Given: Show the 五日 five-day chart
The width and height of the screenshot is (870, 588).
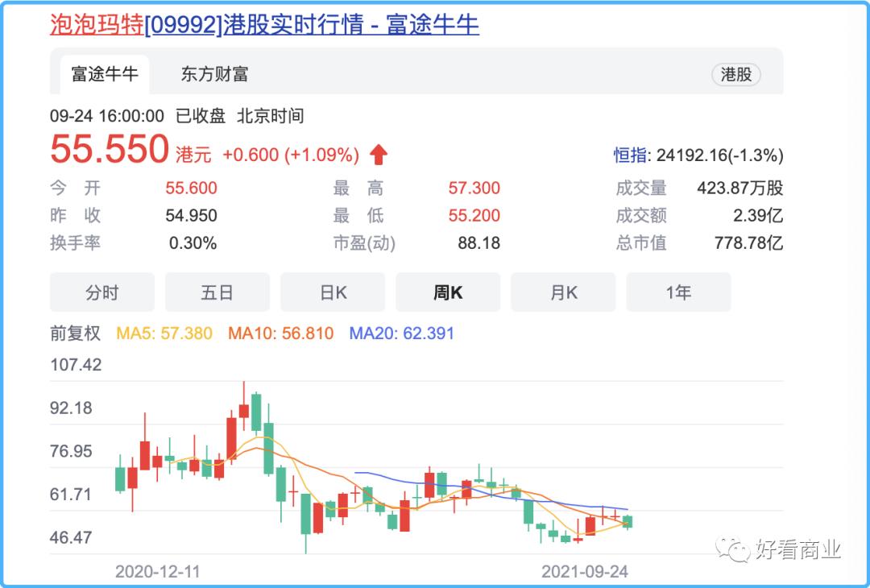Looking at the screenshot, I should click(217, 292).
